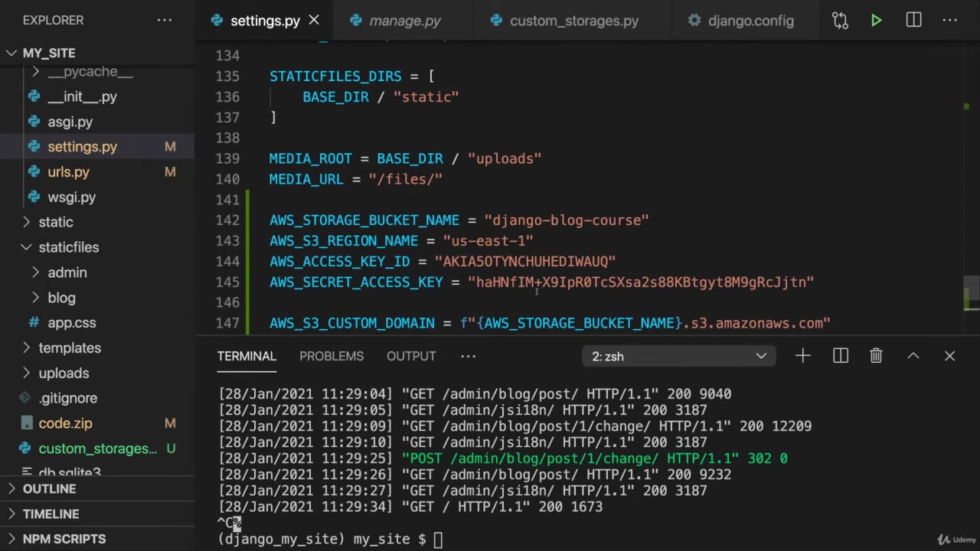Maximize terminal panel with up chevron

coord(913,356)
